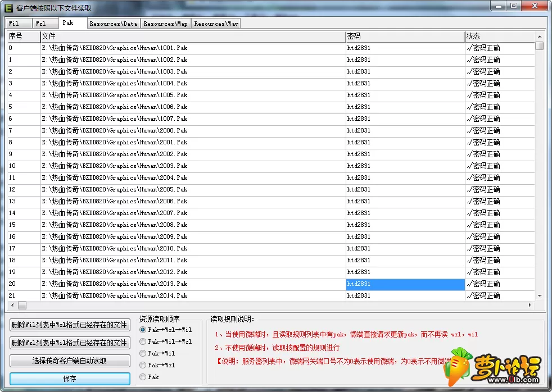Viewport: 552px width, 392px height.
Task: Click the vertical scrollbar thumb
Action: [539, 45]
